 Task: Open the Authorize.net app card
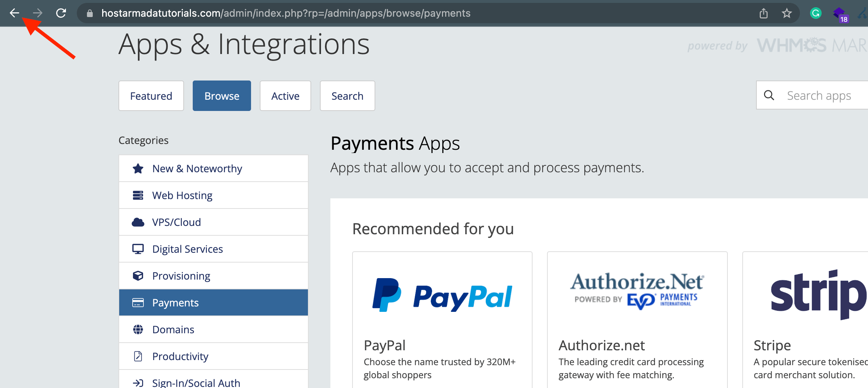(637, 320)
